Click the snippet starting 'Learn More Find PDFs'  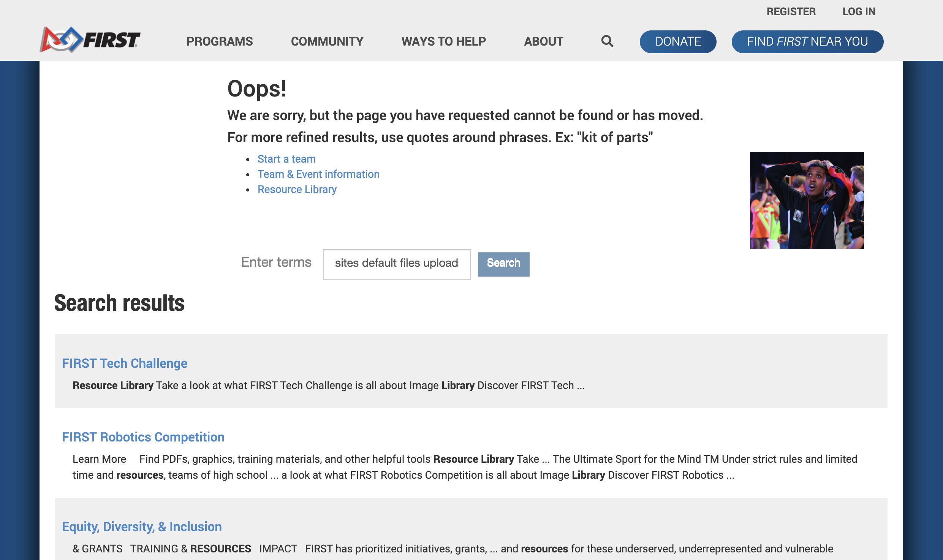(465, 467)
